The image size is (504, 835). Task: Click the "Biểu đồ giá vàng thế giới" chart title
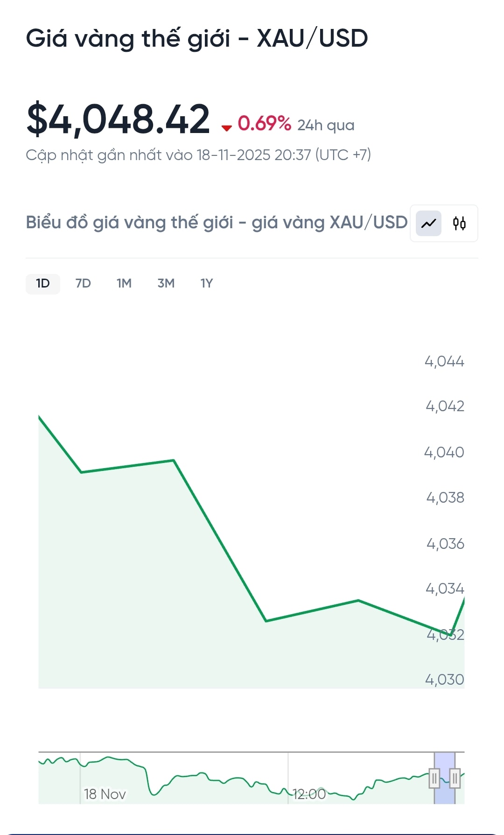(x=217, y=223)
